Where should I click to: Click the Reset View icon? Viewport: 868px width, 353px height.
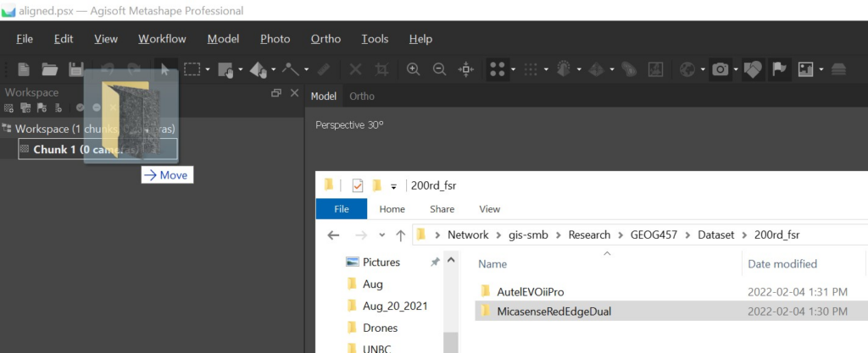(x=466, y=69)
